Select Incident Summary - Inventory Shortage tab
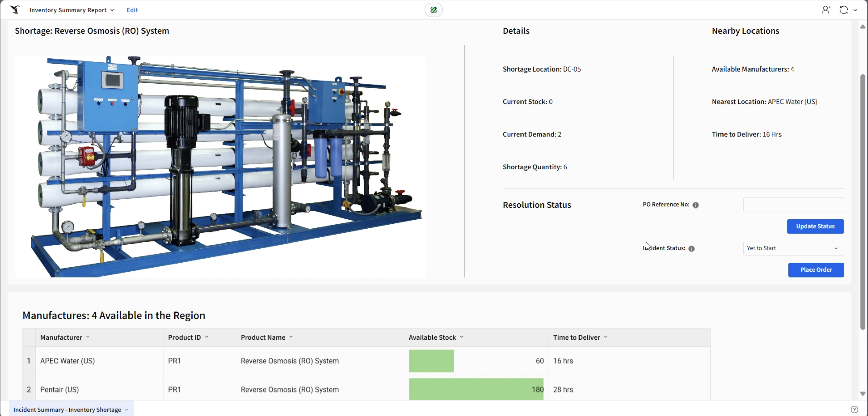868x416 pixels. 67,410
